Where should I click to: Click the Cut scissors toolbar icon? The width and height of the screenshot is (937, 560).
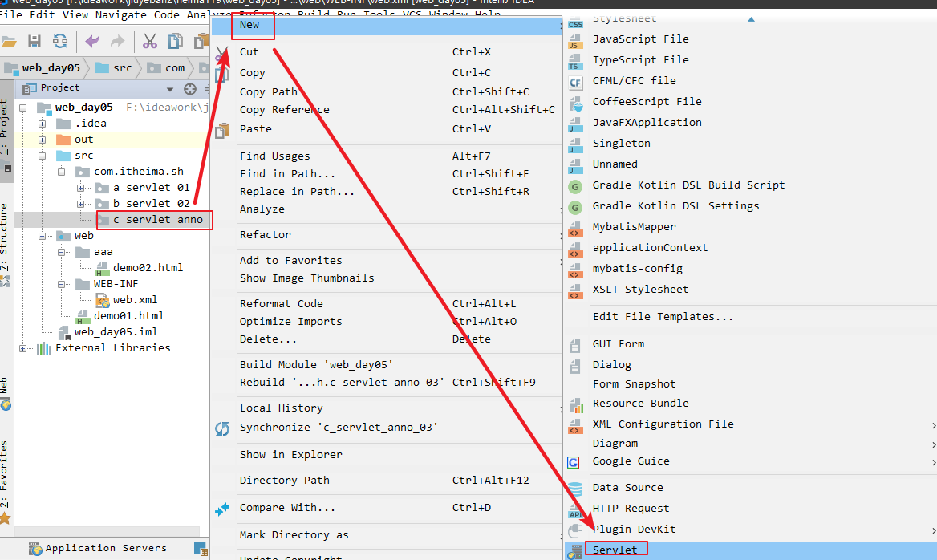[150, 41]
